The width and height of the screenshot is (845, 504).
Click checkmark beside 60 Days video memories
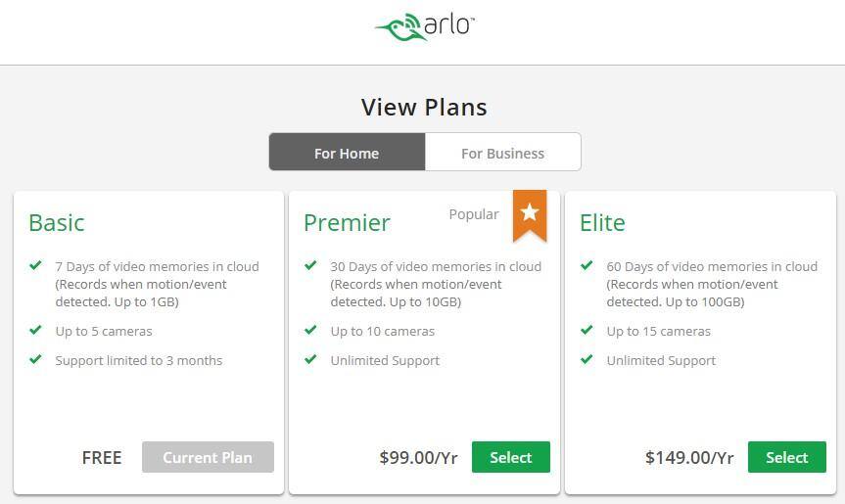(587, 265)
